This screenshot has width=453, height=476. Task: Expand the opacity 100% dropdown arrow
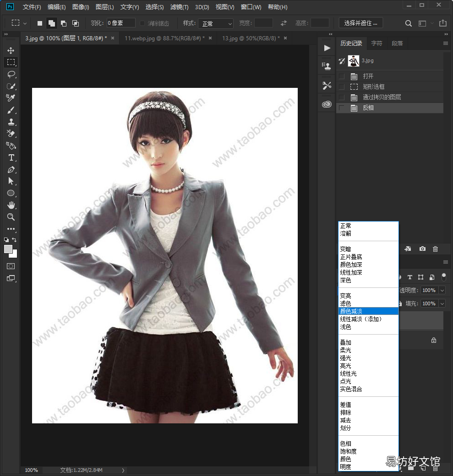click(x=442, y=291)
